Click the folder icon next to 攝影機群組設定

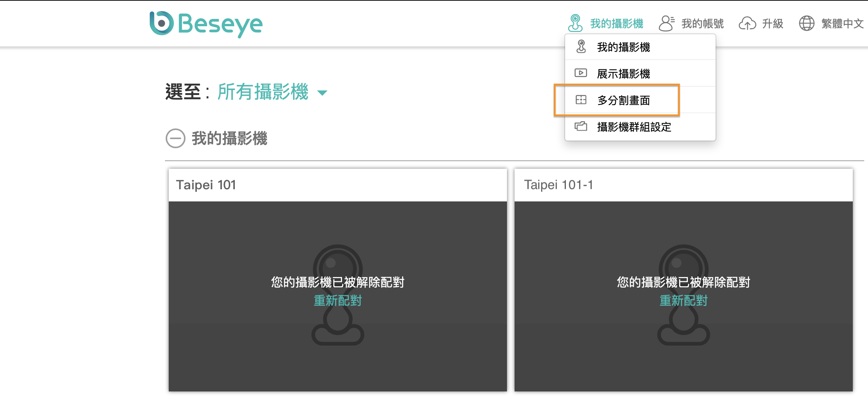click(x=581, y=127)
